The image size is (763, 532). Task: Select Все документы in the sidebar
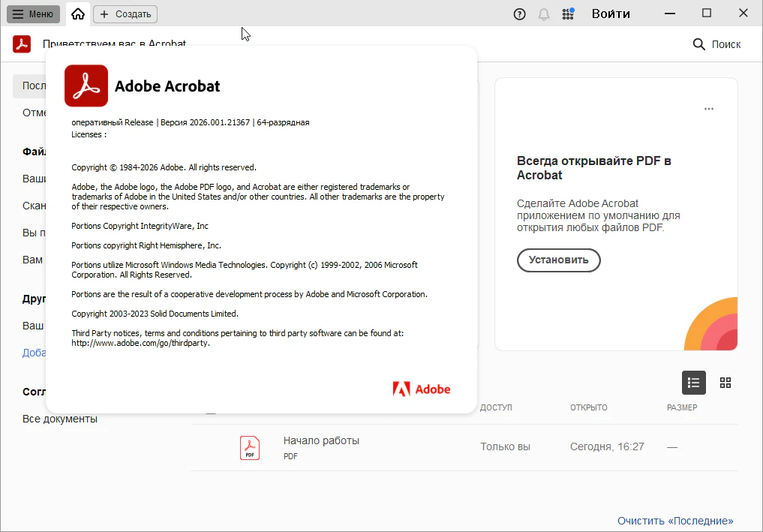tap(60, 419)
